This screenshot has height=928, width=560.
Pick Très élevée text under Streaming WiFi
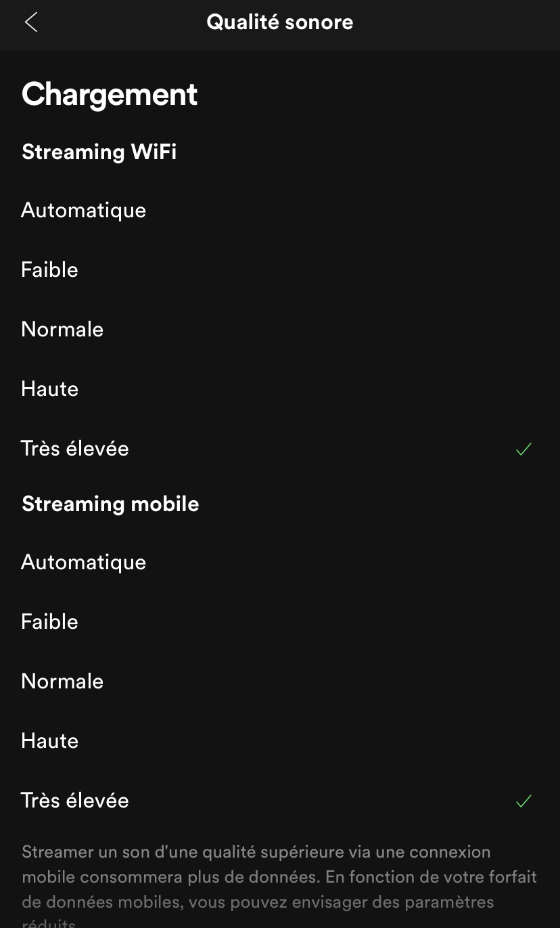[x=75, y=448]
